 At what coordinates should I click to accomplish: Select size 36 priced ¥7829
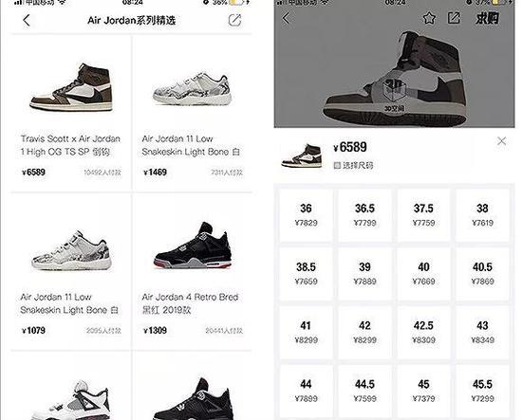306,215
